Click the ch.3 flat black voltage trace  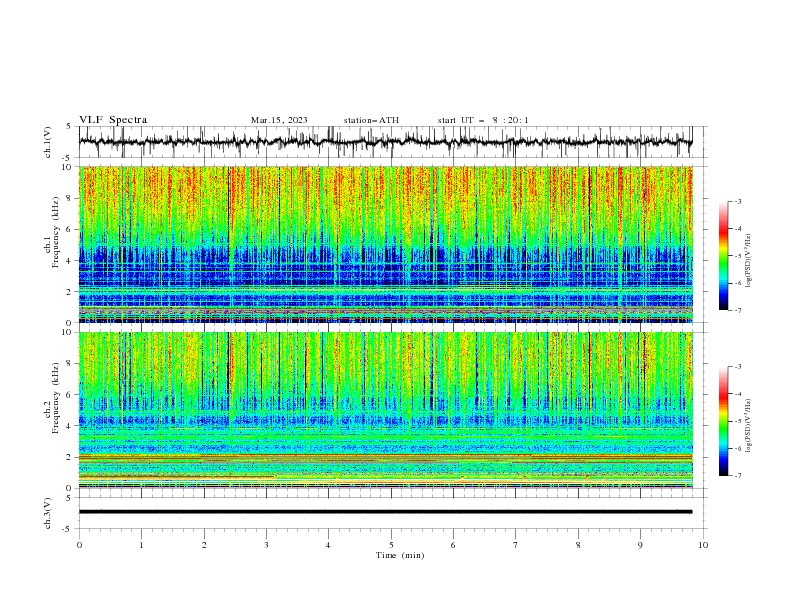[385, 512]
